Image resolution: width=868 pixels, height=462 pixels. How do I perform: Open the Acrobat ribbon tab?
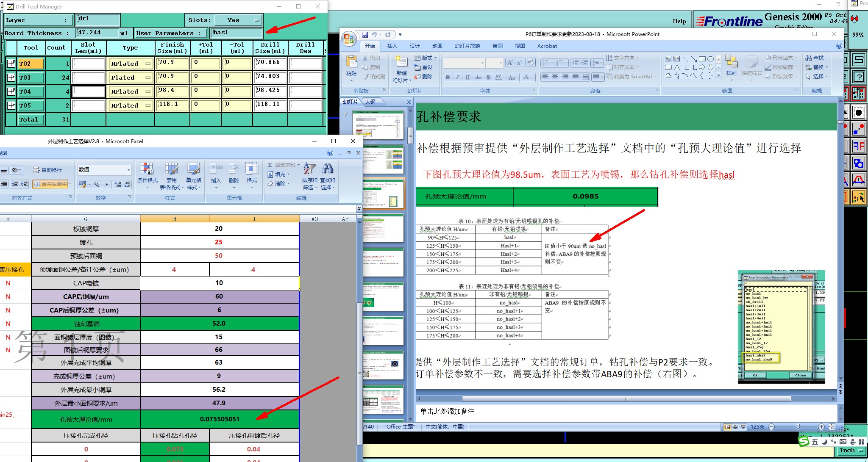pyautogui.click(x=547, y=46)
